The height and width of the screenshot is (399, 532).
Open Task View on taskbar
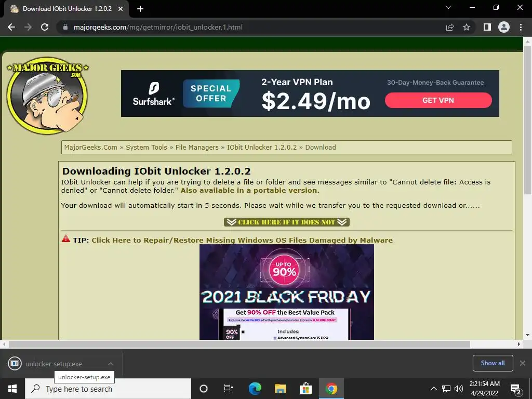(229, 389)
